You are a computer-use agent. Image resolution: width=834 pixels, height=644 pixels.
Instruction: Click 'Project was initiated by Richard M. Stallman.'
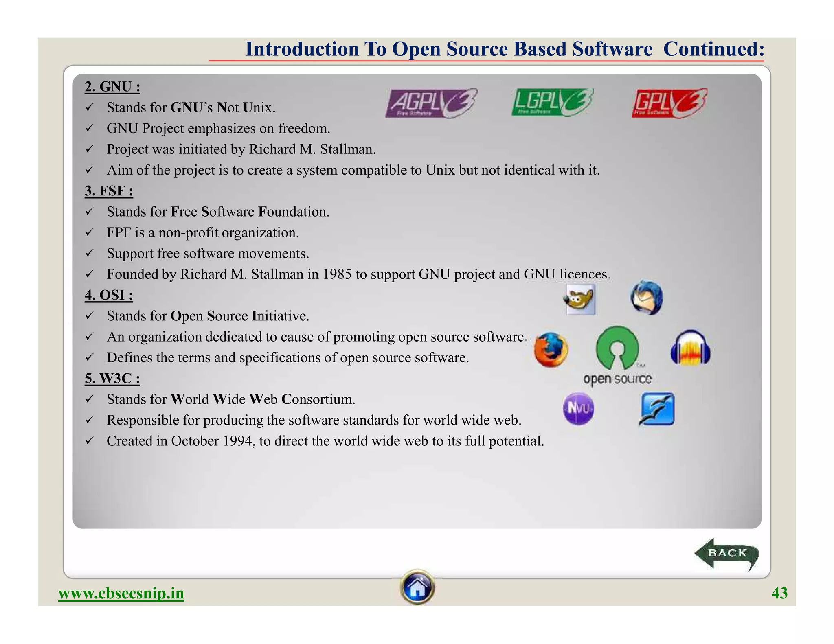241,149
